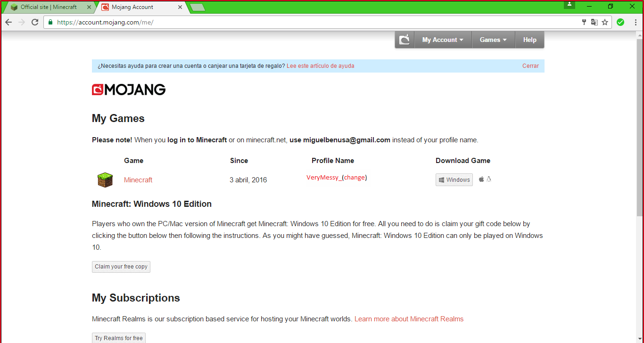
Task: Open Google Translate page icon
Action: click(594, 22)
